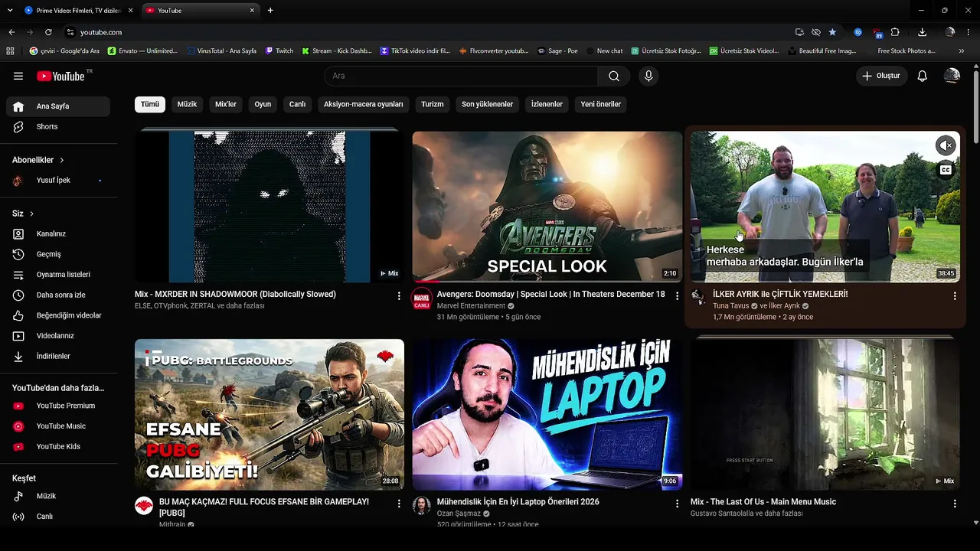Open the browser extensions puzzle icon
980x551 pixels.
895,32
